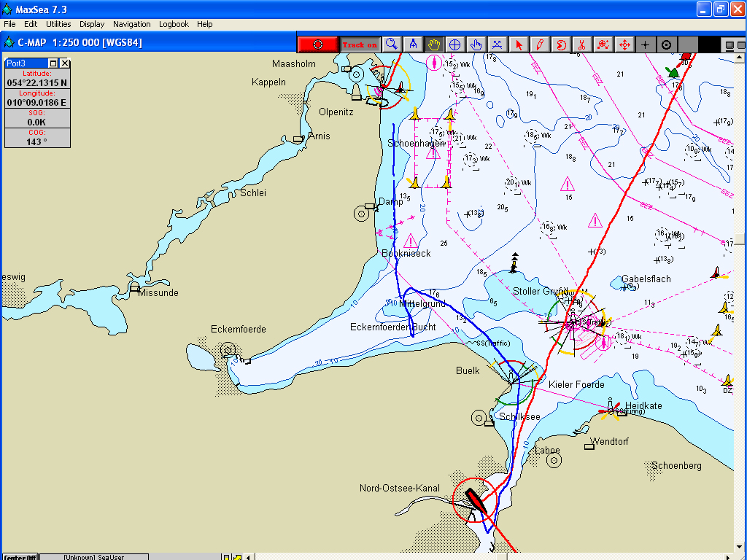Viewport: 747px width, 560px height.
Task: Click the green buoy marker at top right
Action: (x=672, y=72)
